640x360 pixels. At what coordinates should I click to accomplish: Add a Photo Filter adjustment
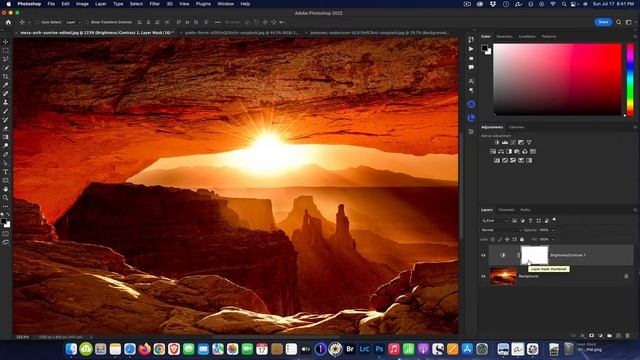pos(517,151)
